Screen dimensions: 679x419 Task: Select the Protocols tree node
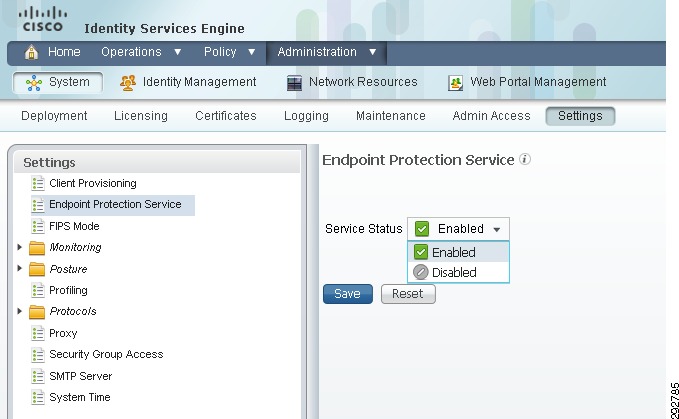[73, 311]
